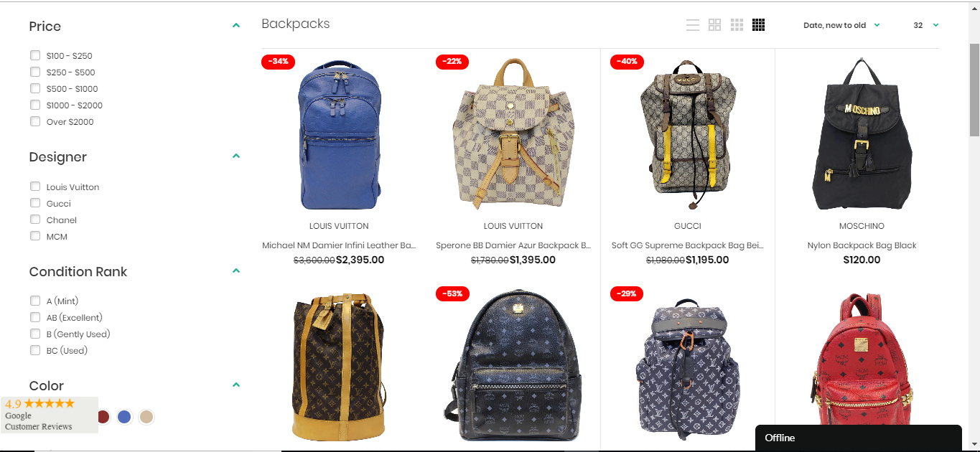
Task: Select the three-column grid view icon
Action: click(737, 25)
